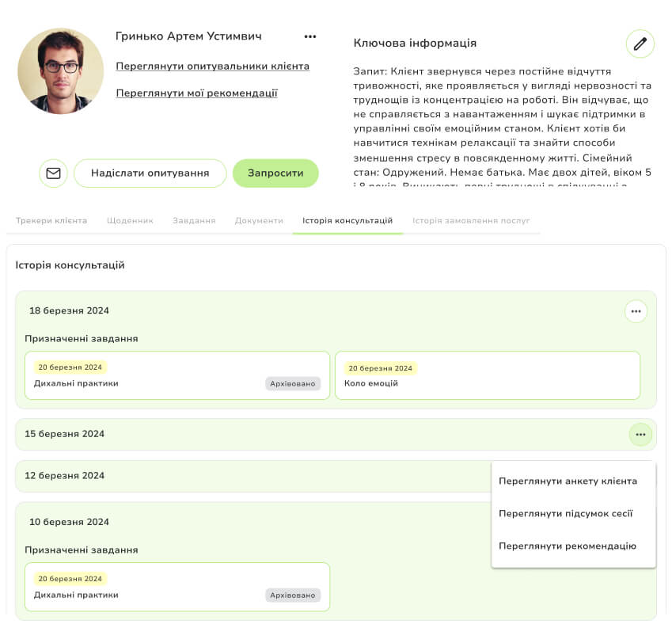Click the envelope message icon
The image size is (672, 624).
tap(53, 173)
